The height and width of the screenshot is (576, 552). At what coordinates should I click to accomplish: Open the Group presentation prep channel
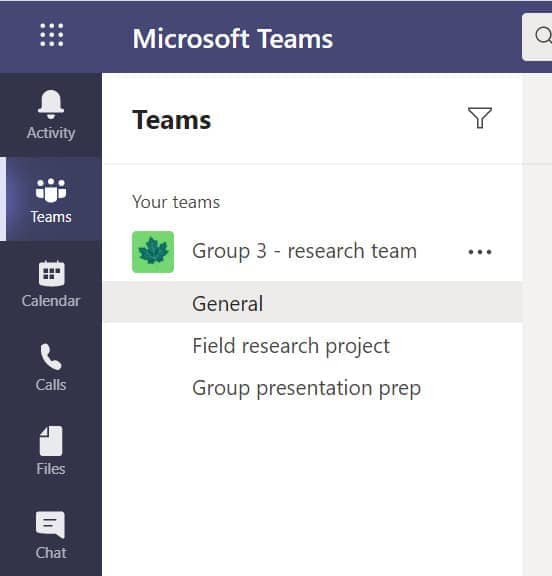coord(313,388)
